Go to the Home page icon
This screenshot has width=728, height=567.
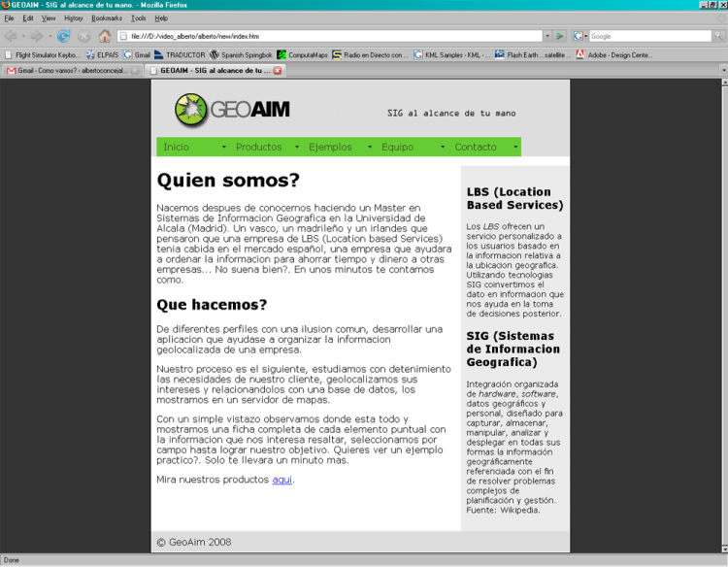[105, 36]
